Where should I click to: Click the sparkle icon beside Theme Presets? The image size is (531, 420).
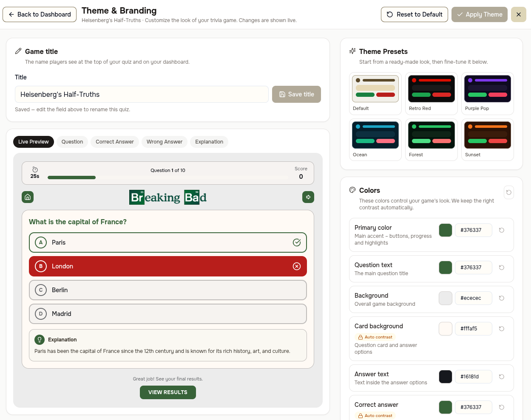[x=352, y=51]
